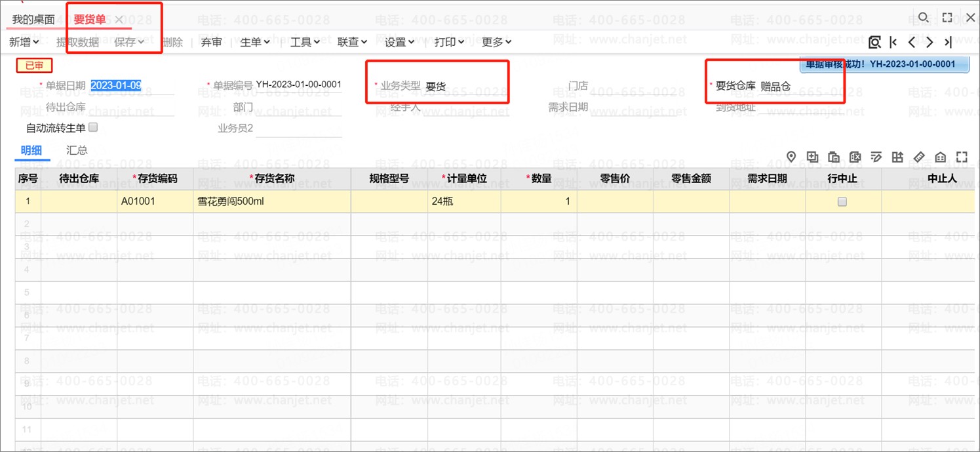Click the ruler icon above grid

click(919, 157)
